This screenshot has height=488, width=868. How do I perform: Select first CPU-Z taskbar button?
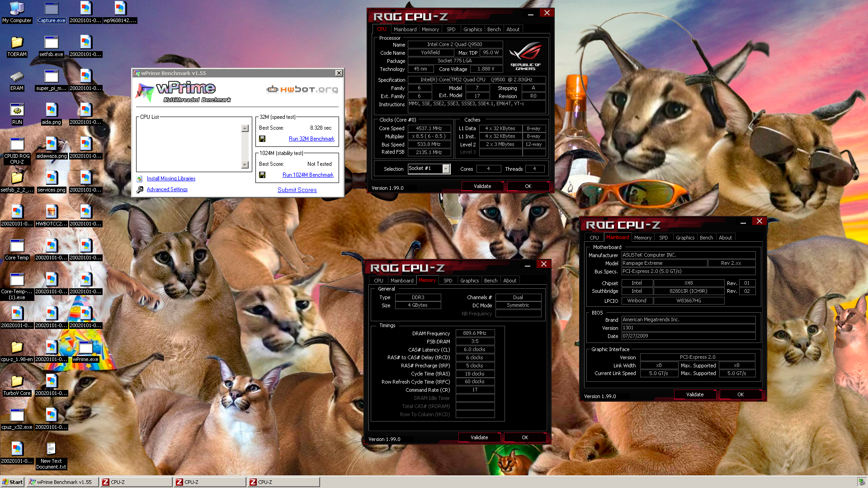pos(136,482)
